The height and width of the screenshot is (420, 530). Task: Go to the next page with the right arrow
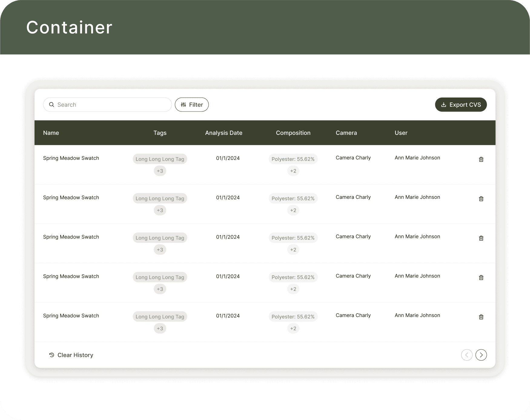pos(481,355)
